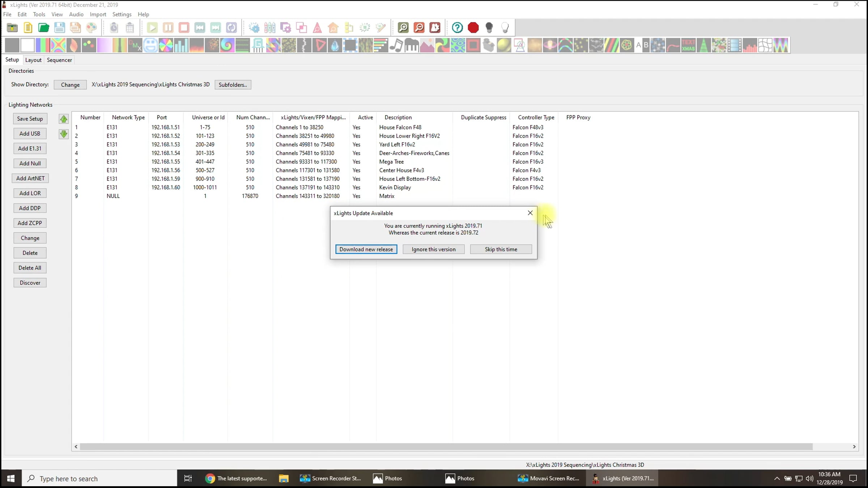Viewport: 868px width, 488px height.
Task: Move the selected network down with green arrow
Action: pos(64,134)
